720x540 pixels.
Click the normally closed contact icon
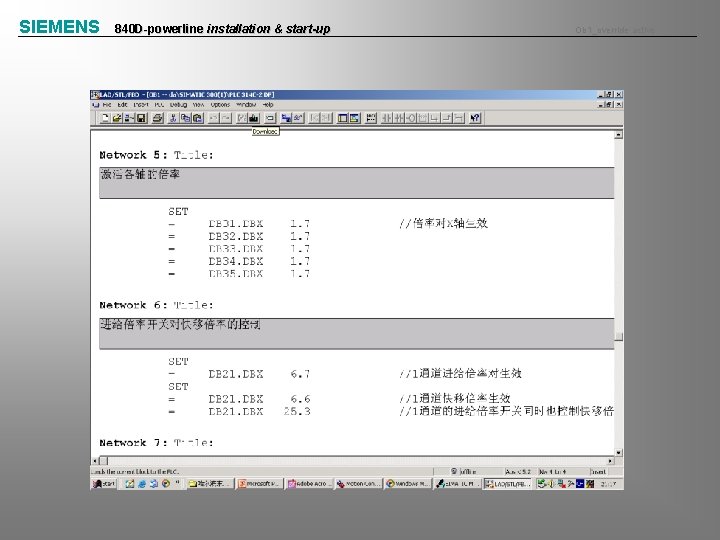click(x=399, y=118)
